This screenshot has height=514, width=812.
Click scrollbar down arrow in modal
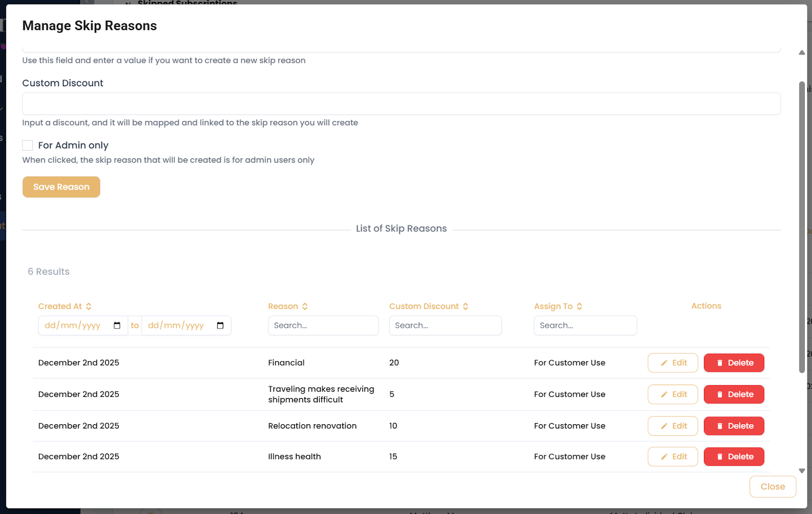802,471
